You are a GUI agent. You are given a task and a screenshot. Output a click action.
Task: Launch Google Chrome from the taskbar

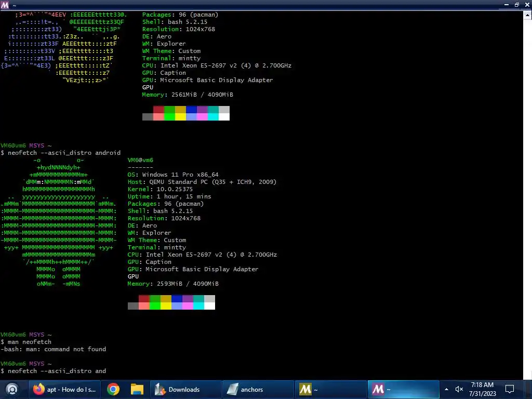pyautogui.click(x=113, y=389)
